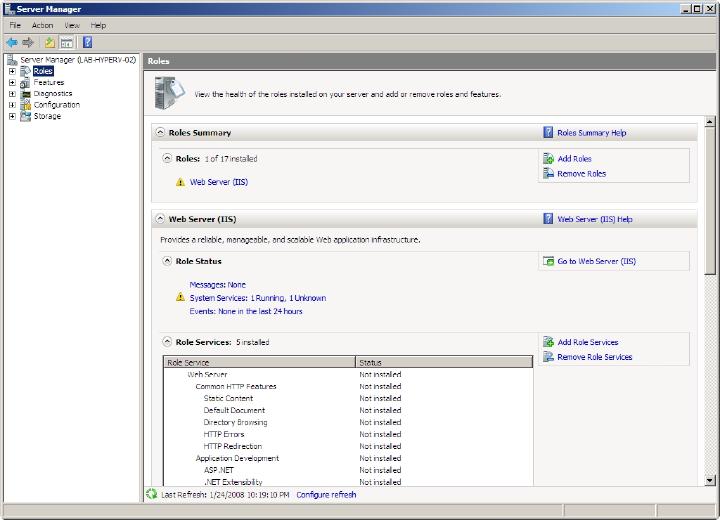Open System Services: 1 Running, 1 Unknown link
720x520 pixels.
tap(258, 298)
